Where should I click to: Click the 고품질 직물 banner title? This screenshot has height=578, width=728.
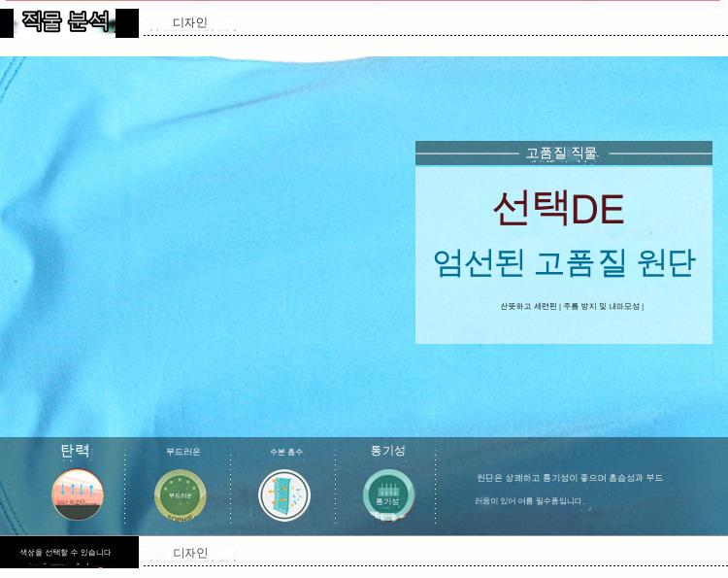click(562, 153)
